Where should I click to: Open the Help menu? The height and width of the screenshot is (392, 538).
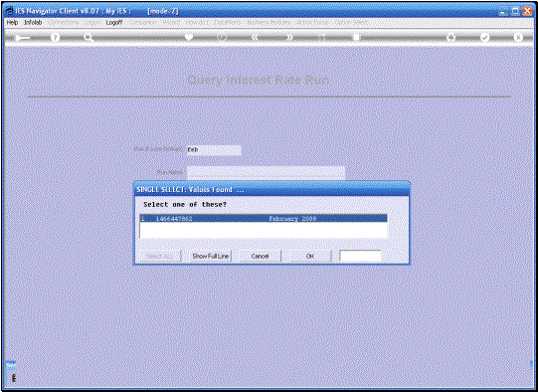12,22
